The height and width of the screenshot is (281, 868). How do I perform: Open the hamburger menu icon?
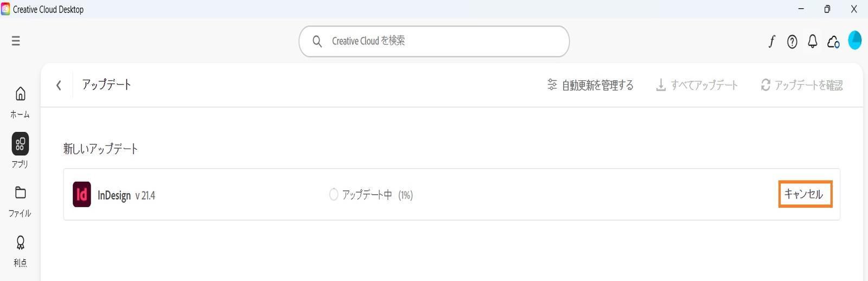coord(16,41)
